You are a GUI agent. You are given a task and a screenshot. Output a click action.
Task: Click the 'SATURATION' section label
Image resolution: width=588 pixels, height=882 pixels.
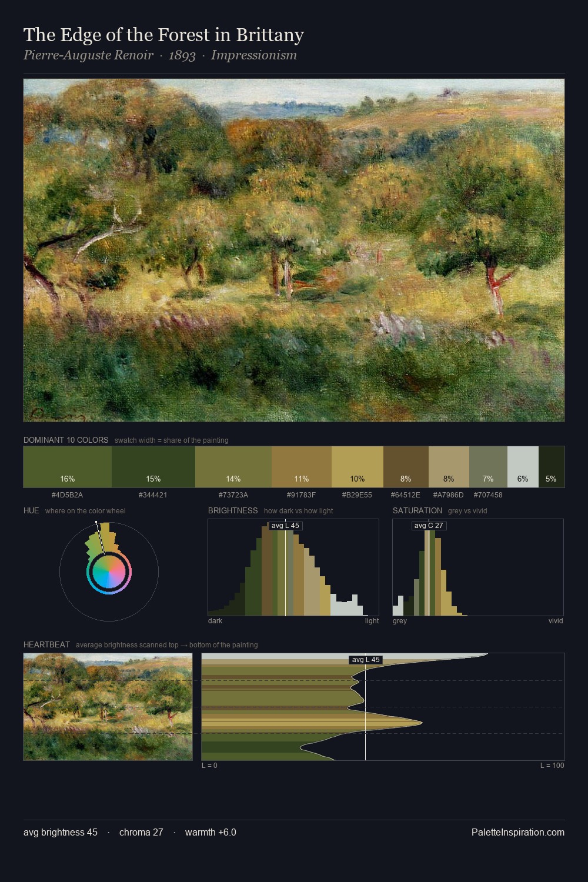417,510
